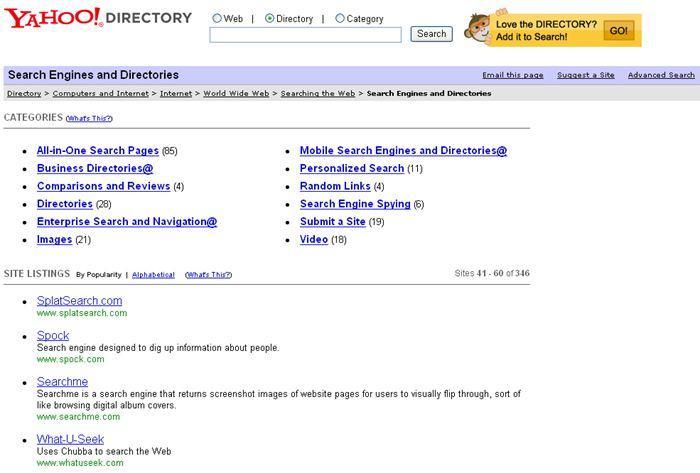Click the monkey mascot icon

click(x=477, y=28)
